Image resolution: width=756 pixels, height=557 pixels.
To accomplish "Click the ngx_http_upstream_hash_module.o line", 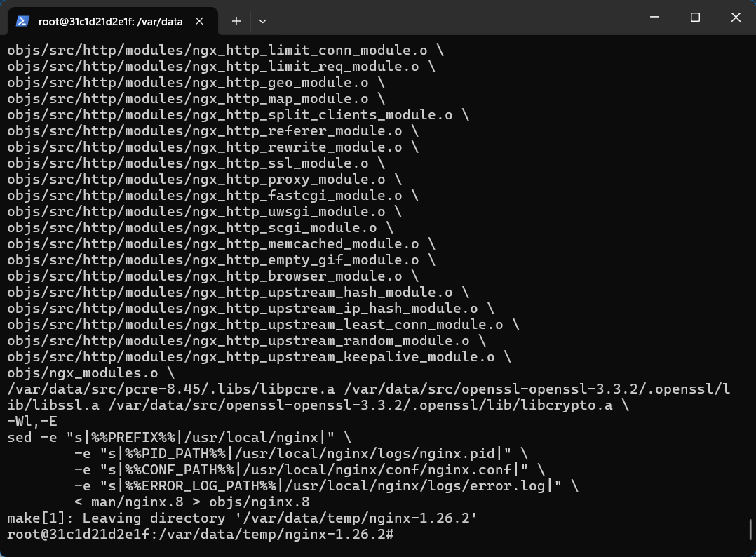I will (238, 293).
